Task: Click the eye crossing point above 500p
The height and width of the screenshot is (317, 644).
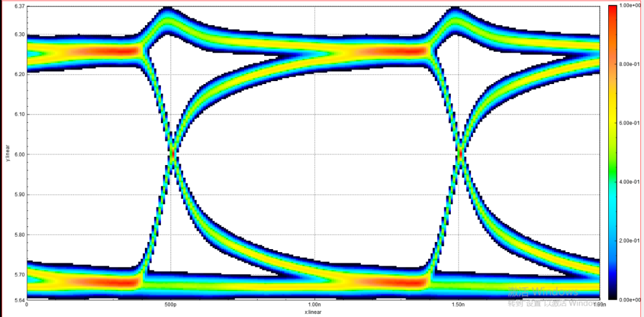Action: [x=173, y=154]
